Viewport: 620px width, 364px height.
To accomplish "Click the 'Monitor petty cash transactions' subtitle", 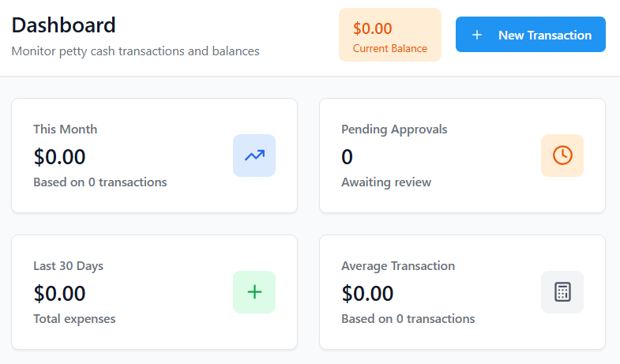I will 136,51.
